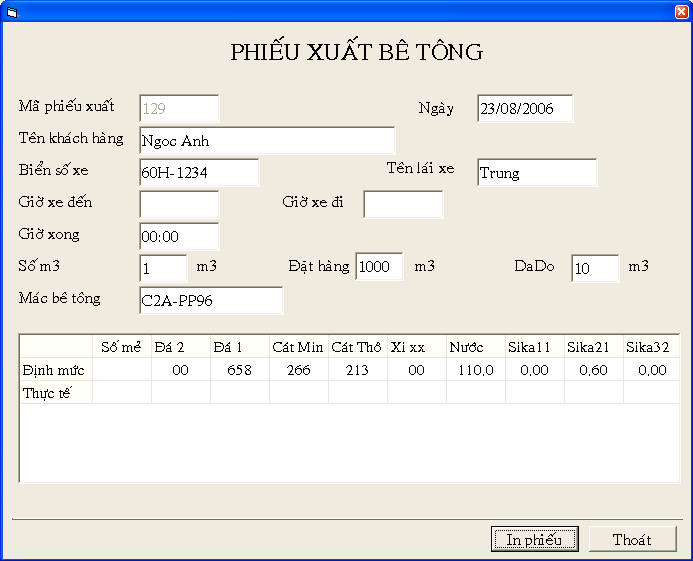Click the Định mức cell 266
693x561 pixels.
[x=299, y=370]
